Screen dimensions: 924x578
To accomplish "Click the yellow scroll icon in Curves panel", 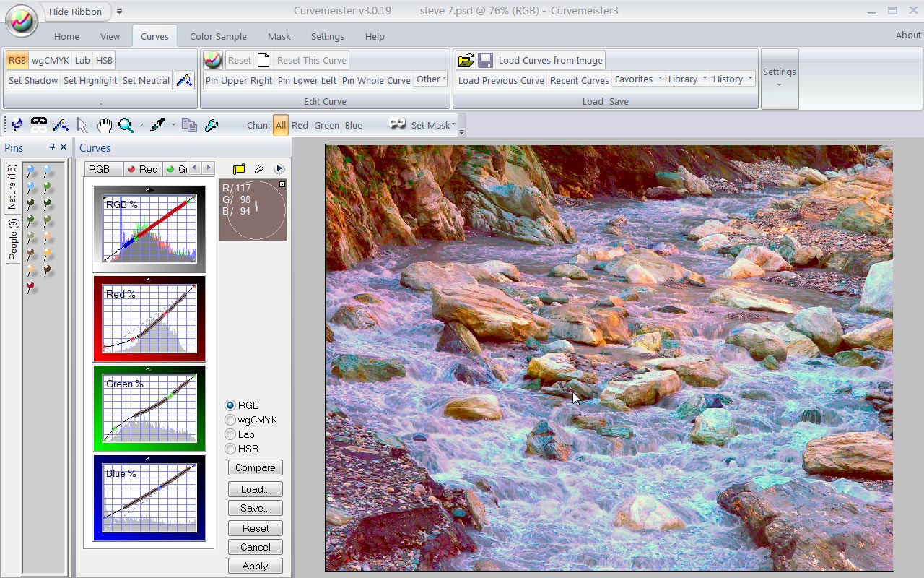I will point(239,168).
